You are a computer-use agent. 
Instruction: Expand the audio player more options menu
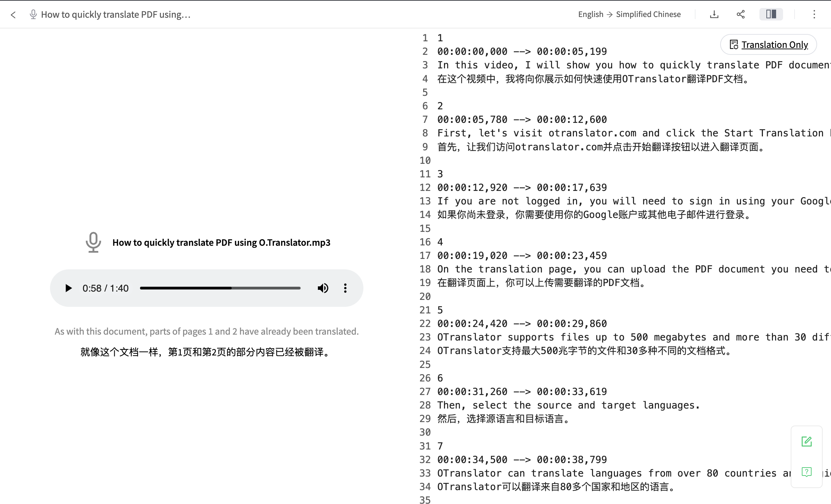click(345, 288)
